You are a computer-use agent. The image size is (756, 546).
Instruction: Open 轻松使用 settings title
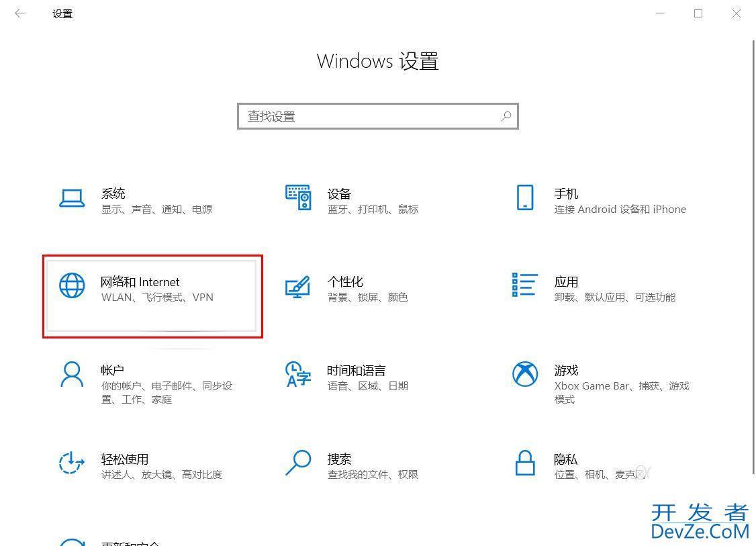click(x=124, y=459)
